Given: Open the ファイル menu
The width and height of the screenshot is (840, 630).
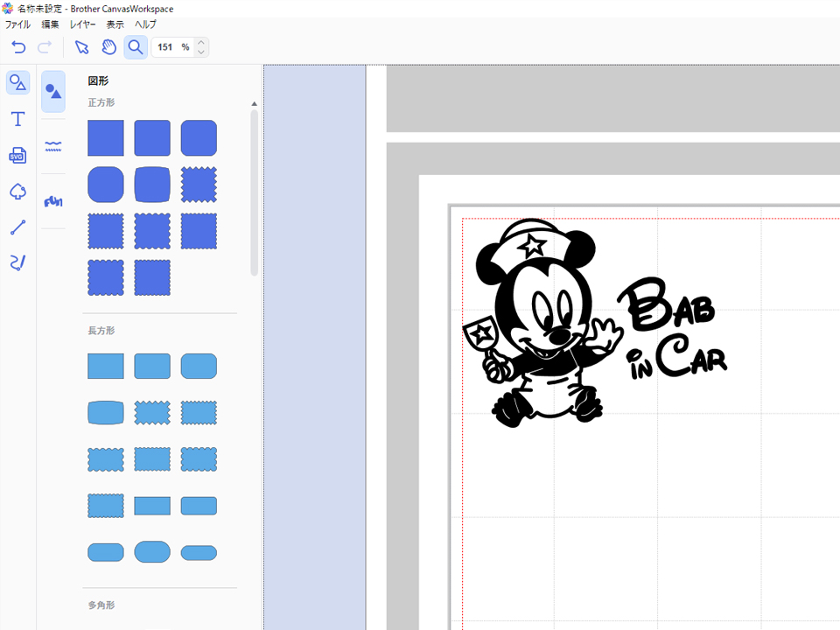Looking at the screenshot, I should click(17, 24).
